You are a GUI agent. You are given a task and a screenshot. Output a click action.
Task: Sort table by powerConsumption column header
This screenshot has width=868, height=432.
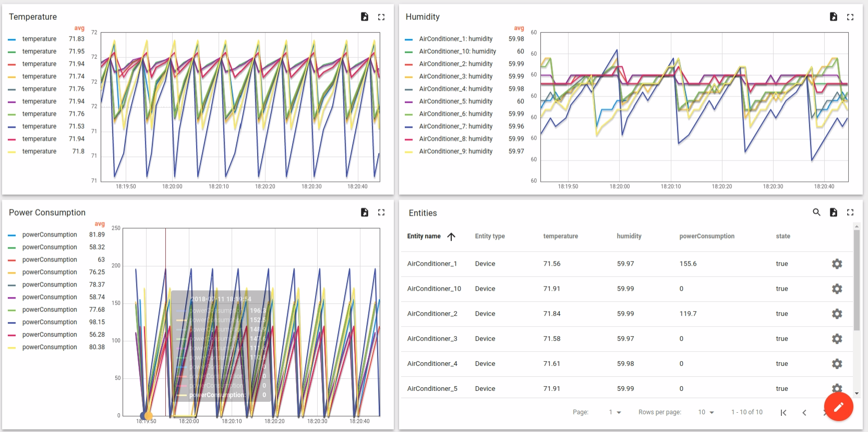pyautogui.click(x=707, y=236)
